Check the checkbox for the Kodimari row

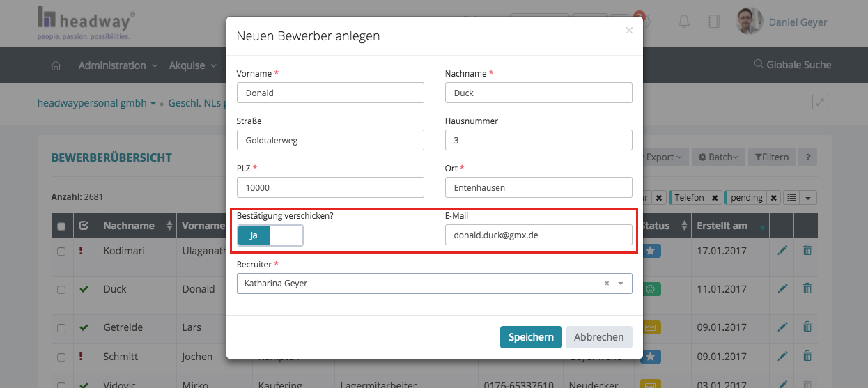pyautogui.click(x=61, y=251)
